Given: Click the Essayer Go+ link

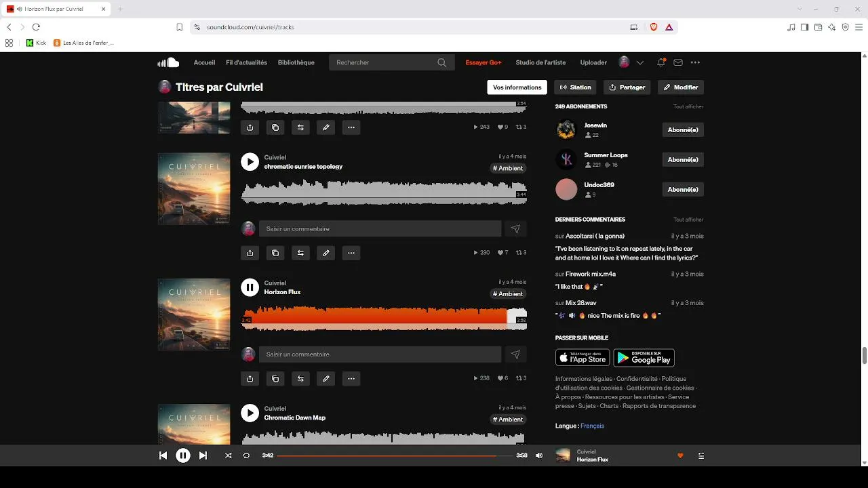Looking at the screenshot, I should point(484,62).
